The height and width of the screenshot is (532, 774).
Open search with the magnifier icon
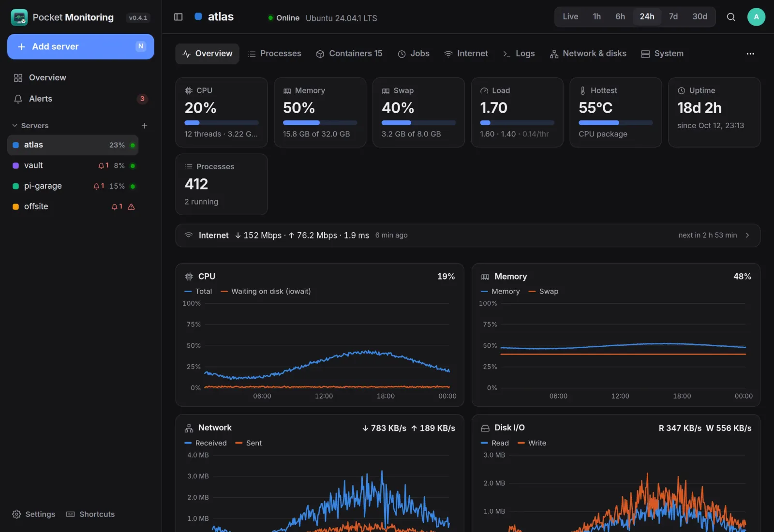731,17
